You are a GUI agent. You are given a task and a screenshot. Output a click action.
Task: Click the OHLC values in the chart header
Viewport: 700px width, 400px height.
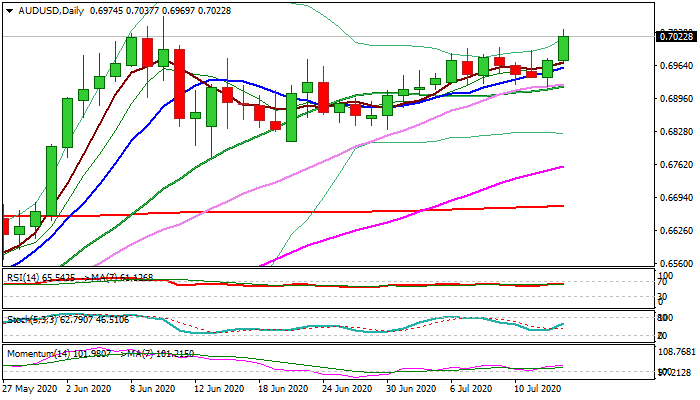[x=160, y=10]
